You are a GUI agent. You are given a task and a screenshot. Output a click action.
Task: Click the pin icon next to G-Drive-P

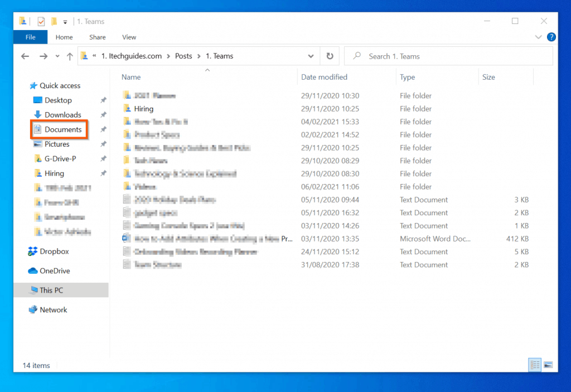point(103,159)
